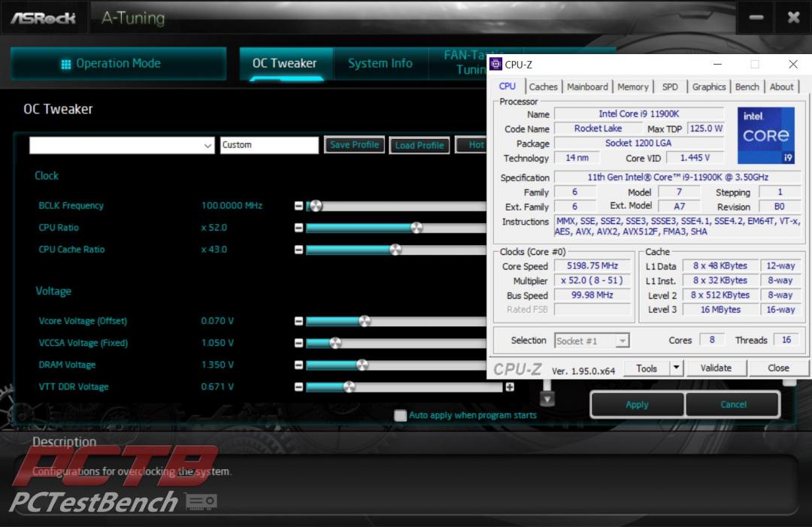Click the Bus Speed value 99.98 MHz
The width and height of the screenshot is (812, 527).
[x=592, y=295]
